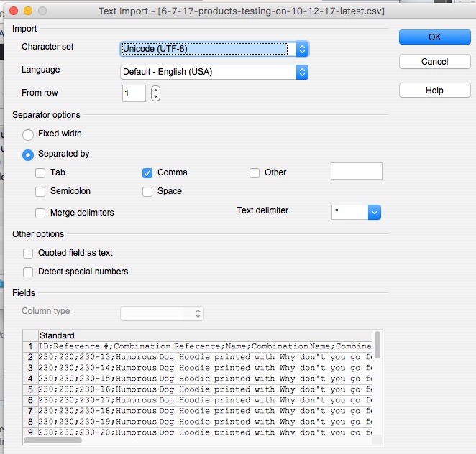Open the Text delimiter dropdown
The image size is (476, 454).
click(x=356, y=212)
